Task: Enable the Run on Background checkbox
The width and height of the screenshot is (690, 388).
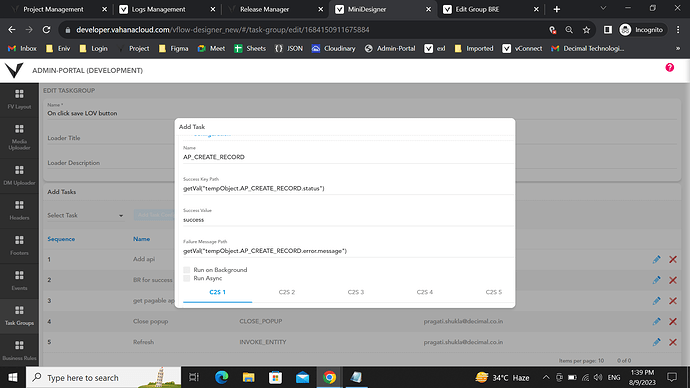Action: 187,270
